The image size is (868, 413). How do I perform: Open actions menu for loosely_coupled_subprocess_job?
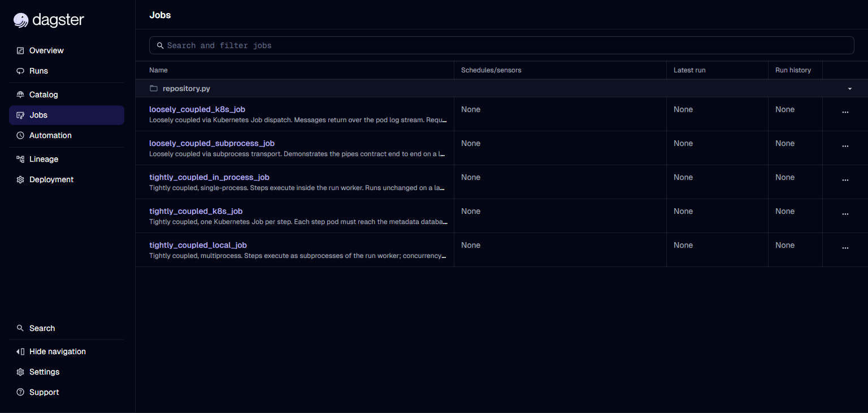click(845, 146)
